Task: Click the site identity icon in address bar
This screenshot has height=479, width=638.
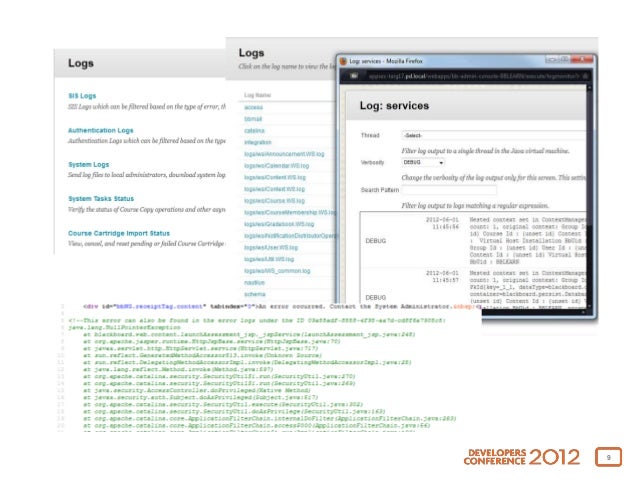Action: pyautogui.click(x=354, y=76)
